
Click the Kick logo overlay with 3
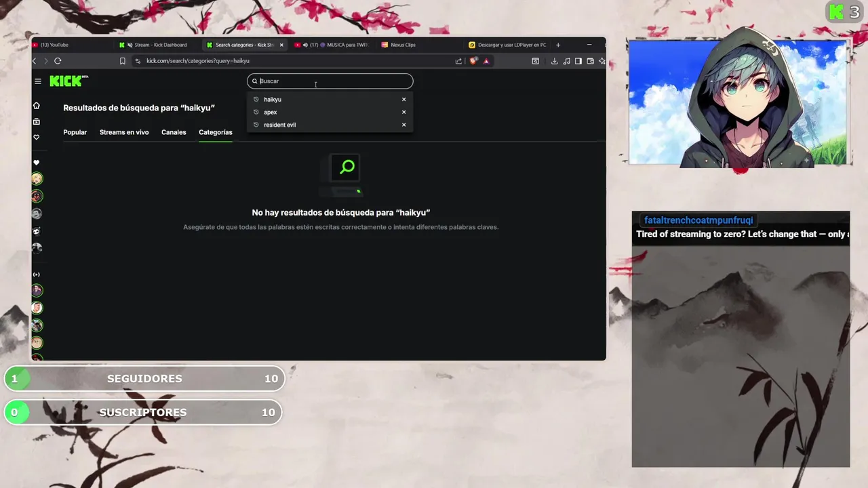coord(844,12)
